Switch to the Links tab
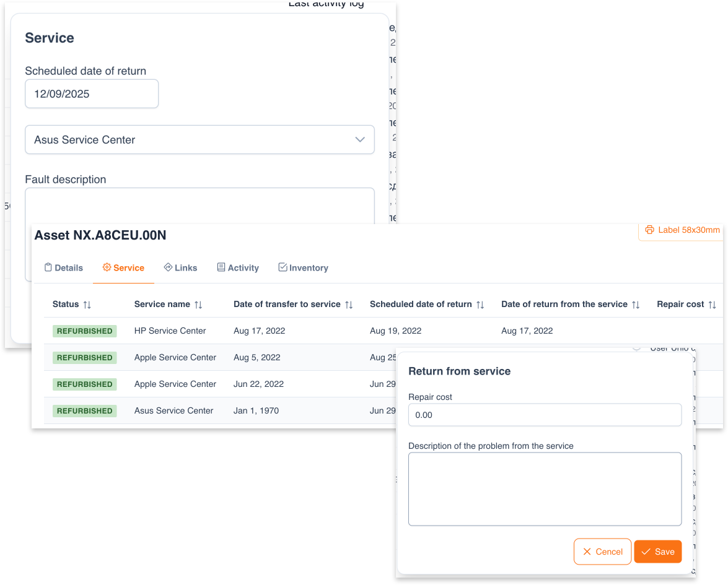This screenshot has height=585, width=728. pos(180,268)
